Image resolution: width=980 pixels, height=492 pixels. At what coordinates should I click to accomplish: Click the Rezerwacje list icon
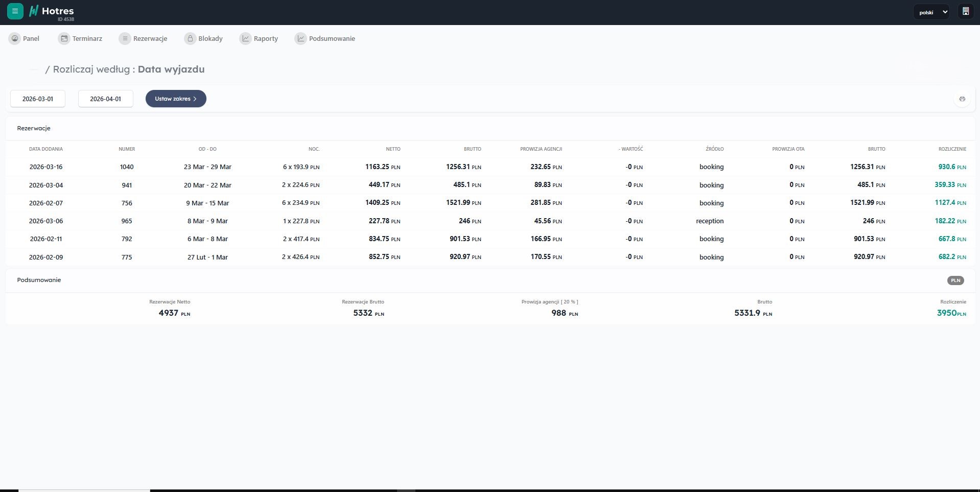click(x=125, y=38)
